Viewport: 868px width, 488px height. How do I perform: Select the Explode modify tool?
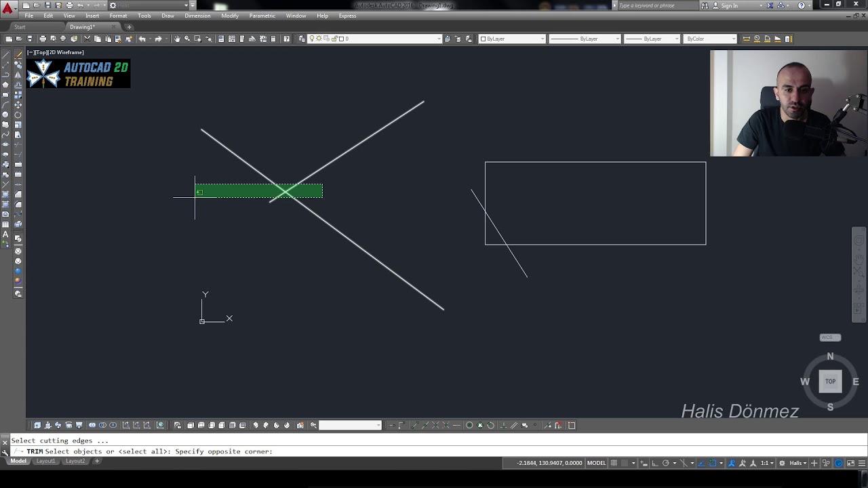point(18,224)
